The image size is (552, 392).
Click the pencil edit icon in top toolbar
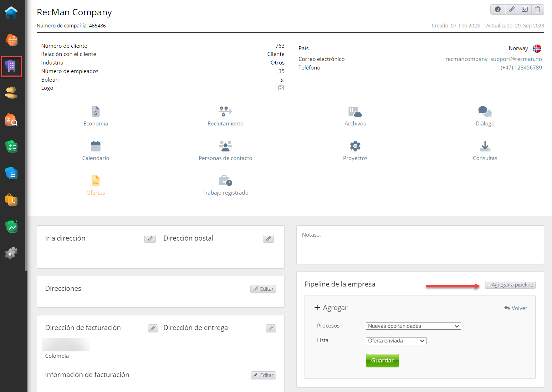coord(511,10)
